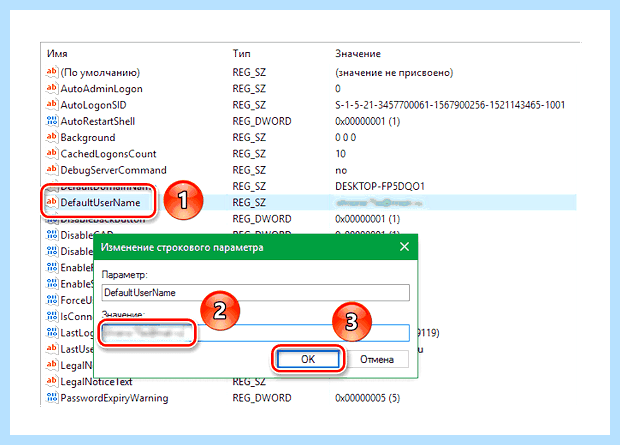620x445 pixels.
Task: Click the PasswordExpiryWarning DWORD icon
Action: pos(51,398)
